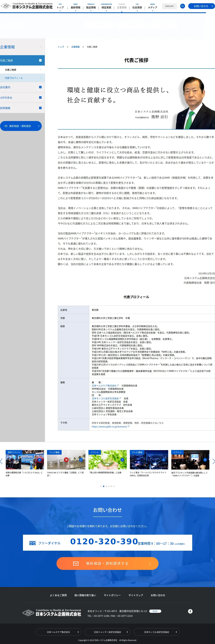Click the footer 日本モンゴル友好交流協会 button
The image size is (215, 644).
pyautogui.click(x=157, y=632)
